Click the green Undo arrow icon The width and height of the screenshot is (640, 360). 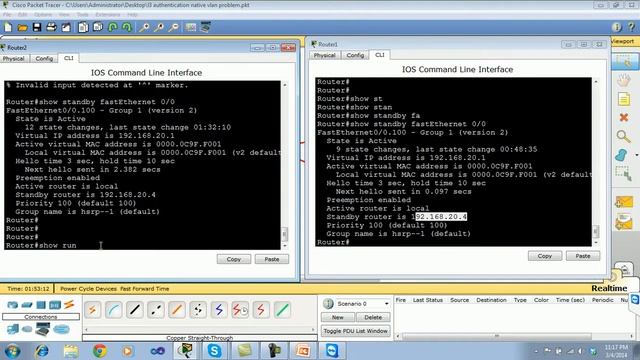(113, 27)
